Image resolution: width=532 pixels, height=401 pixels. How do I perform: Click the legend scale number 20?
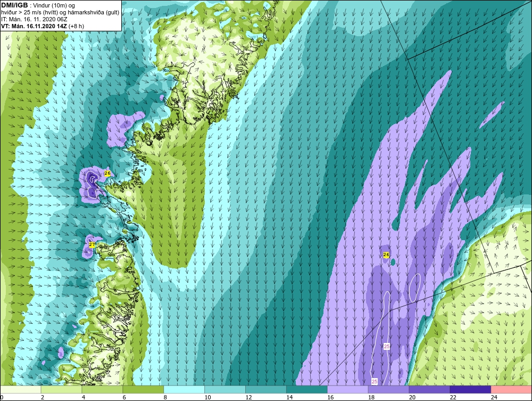pos(412,397)
